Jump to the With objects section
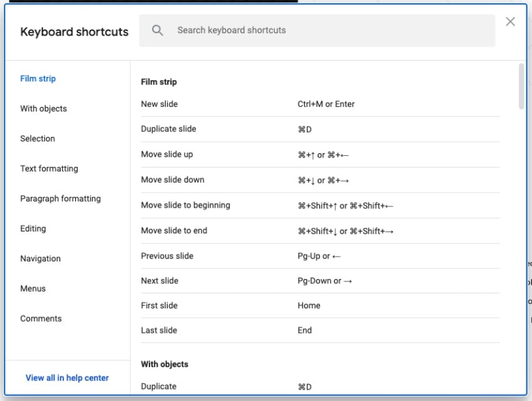The width and height of the screenshot is (532, 401). tap(43, 109)
